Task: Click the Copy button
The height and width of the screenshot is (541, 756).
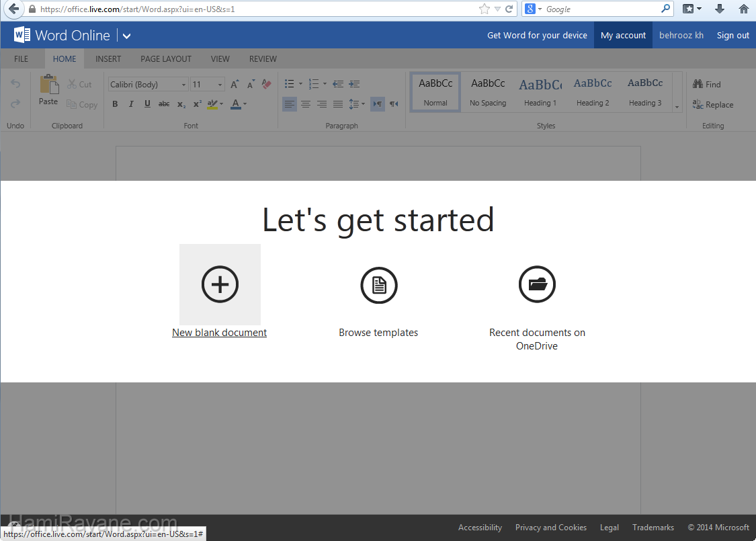Action: [82, 105]
